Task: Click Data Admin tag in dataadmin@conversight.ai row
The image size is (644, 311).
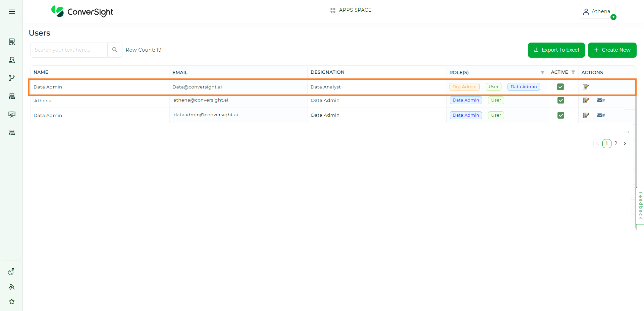Action: tap(466, 115)
